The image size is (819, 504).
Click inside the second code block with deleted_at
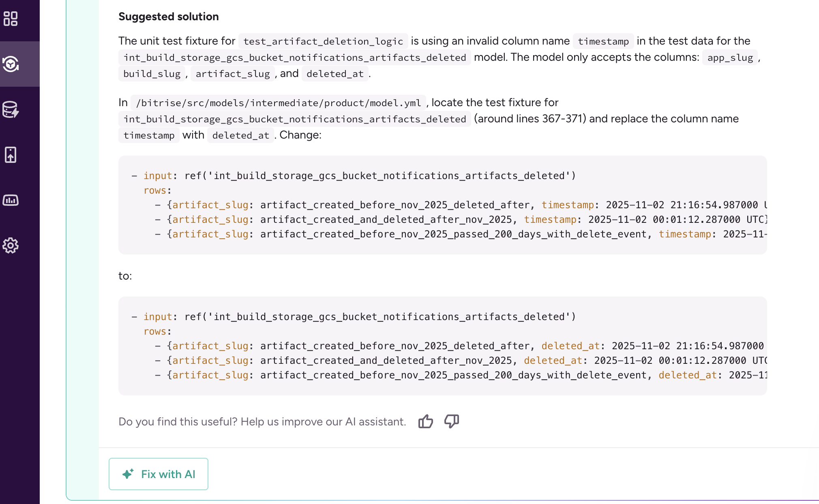coord(442,346)
